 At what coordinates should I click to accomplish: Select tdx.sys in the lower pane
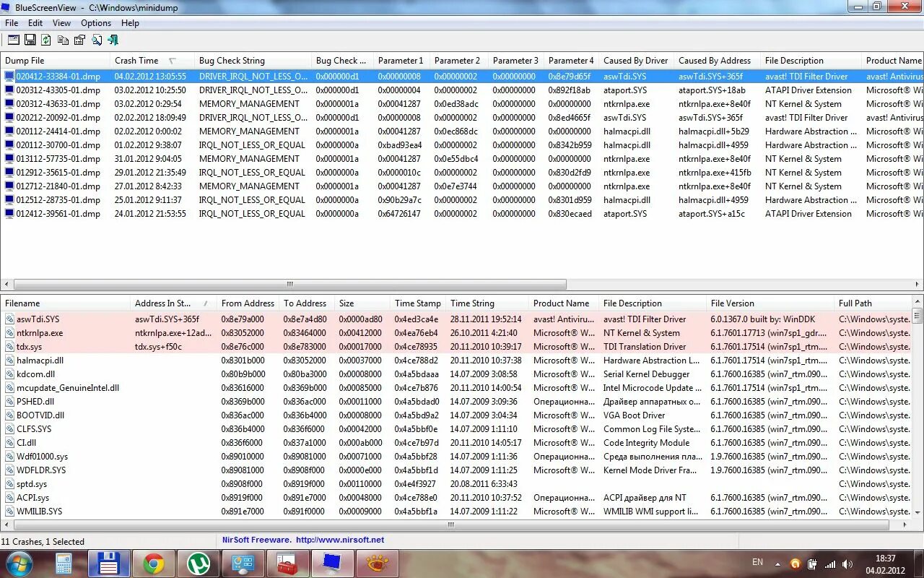pyautogui.click(x=457, y=347)
